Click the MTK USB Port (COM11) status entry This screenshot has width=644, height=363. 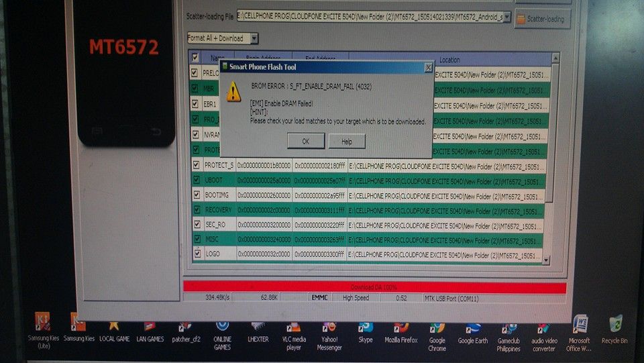coord(451,299)
